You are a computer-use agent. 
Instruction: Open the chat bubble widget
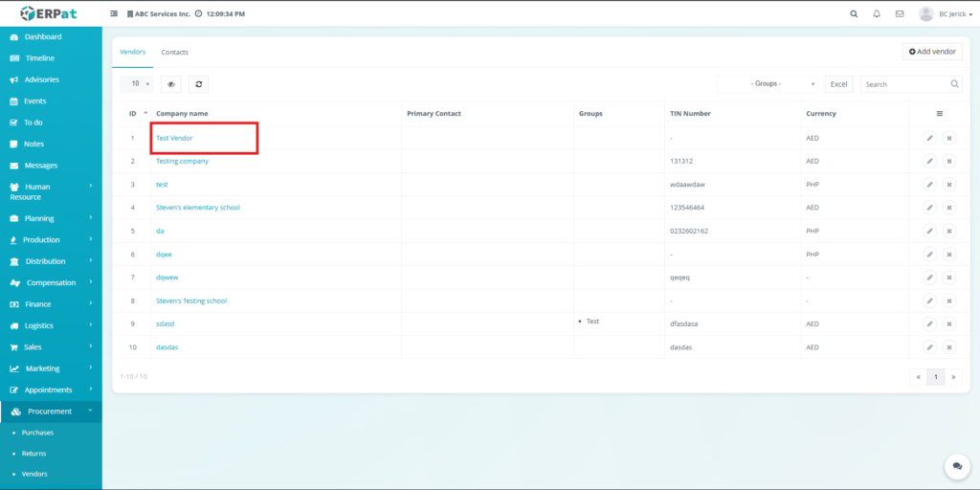click(x=957, y=466)
